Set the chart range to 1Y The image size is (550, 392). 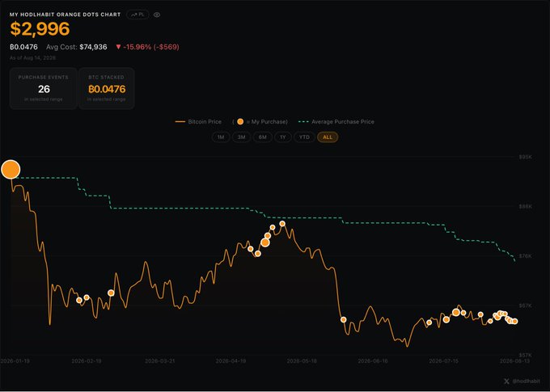click(283, 137)
